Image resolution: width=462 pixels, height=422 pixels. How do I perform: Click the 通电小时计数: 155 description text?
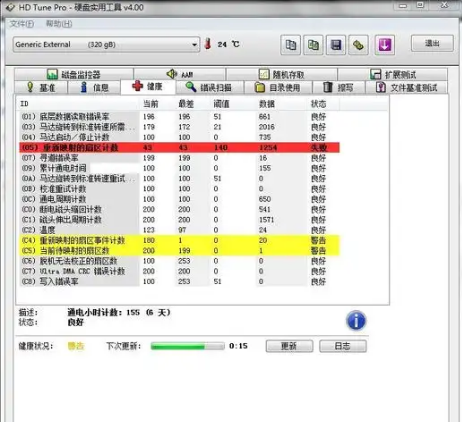(x=119, y=312)
